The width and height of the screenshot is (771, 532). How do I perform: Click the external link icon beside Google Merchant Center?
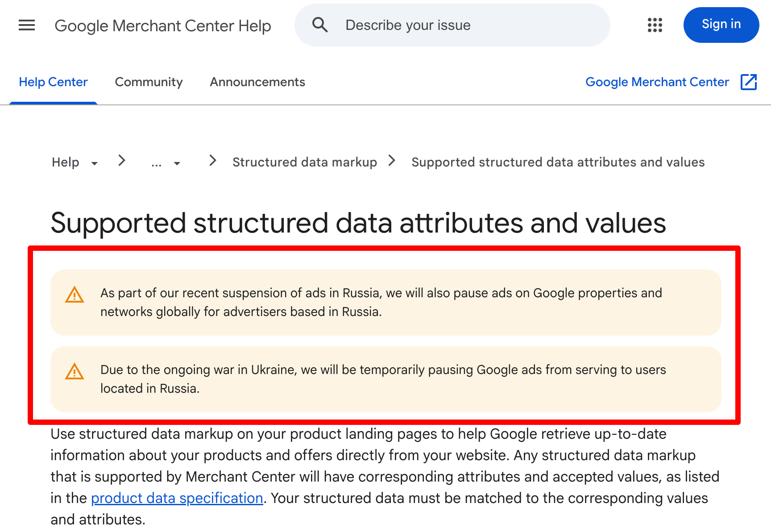point(749,82)
